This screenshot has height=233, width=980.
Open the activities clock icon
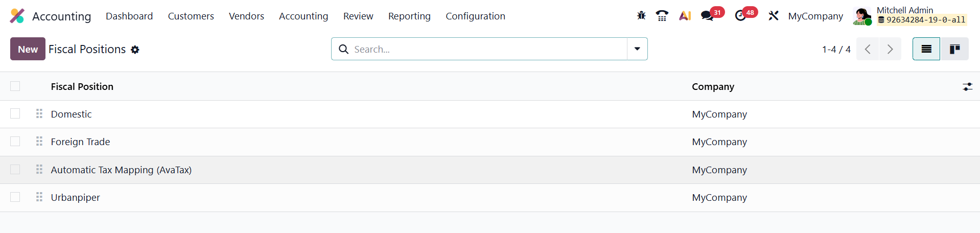tap(740, 16)
